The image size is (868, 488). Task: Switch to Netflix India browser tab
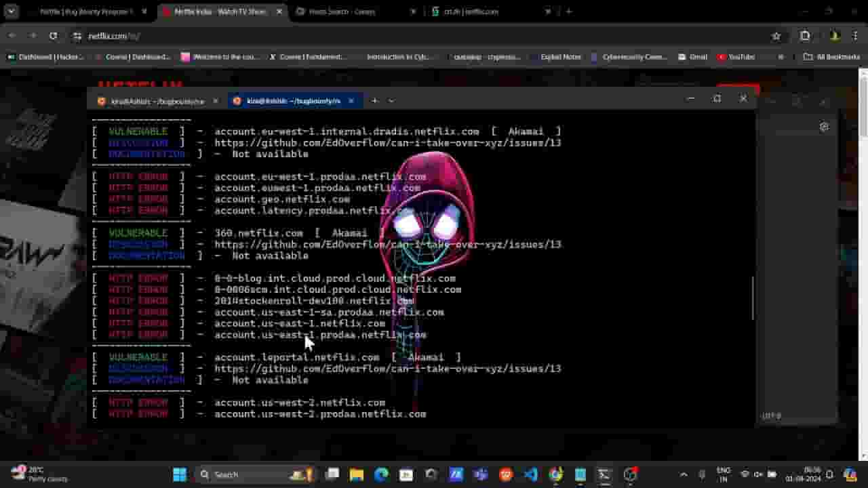click(220, 12)
